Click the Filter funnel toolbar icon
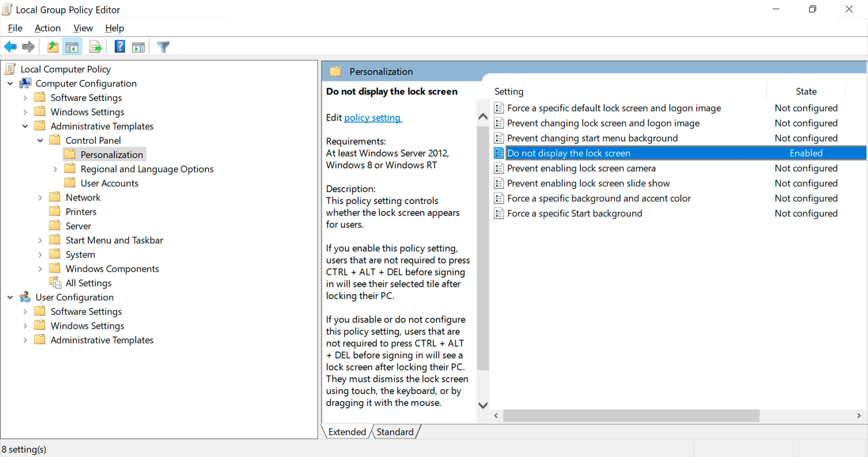 [x=163, y=47]
